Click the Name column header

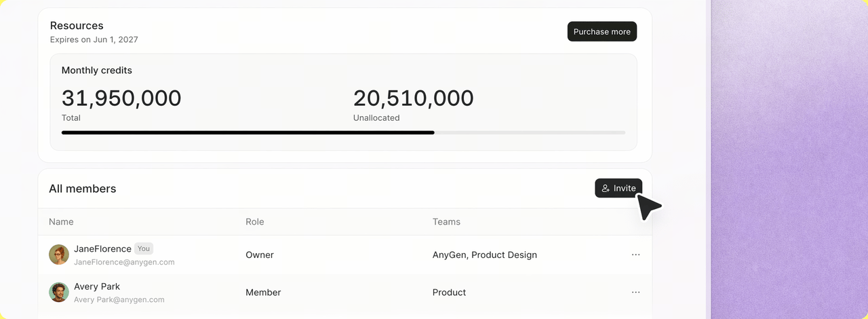point(61,222)
